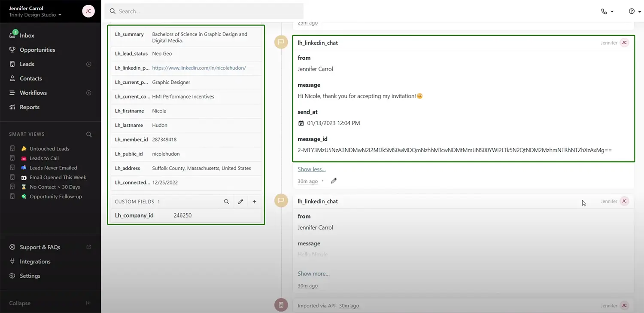Click the top Search field
The height and width of the screenshot is (313, 644).
pos(204,11)
